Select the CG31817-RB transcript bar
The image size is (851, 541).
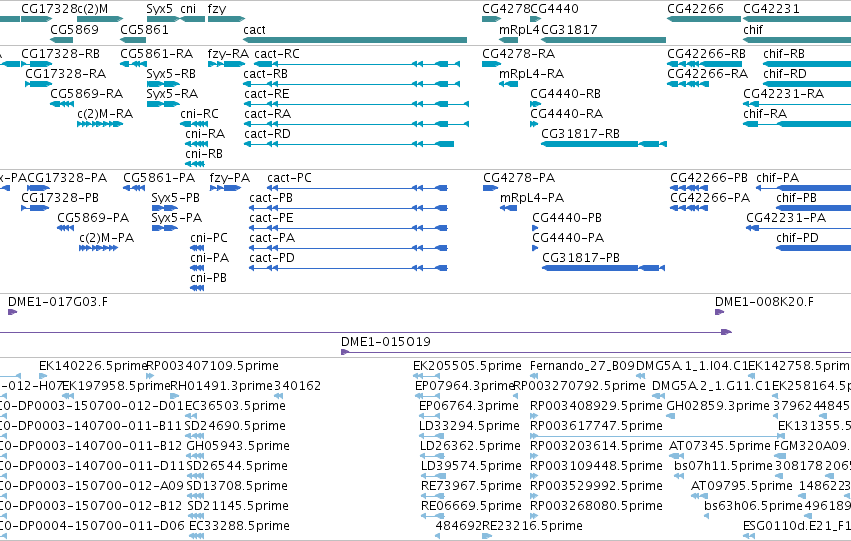click(604, 144)
